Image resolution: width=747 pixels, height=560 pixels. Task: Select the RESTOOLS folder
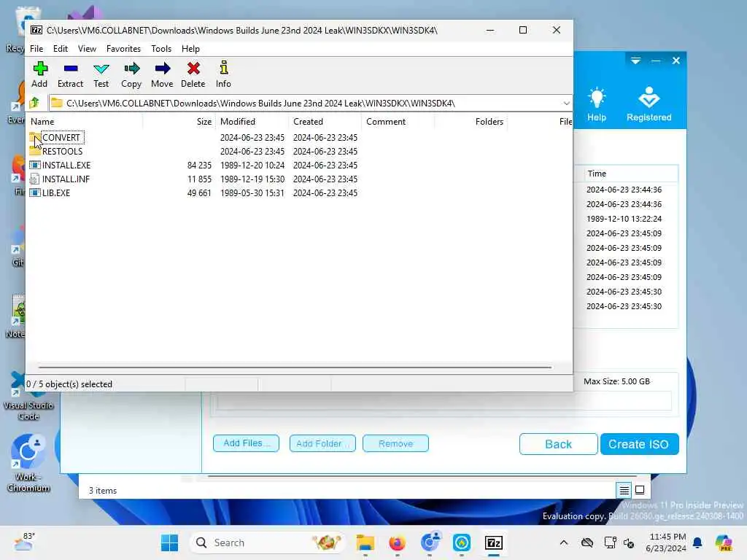pyautogui.click(x=62, y=152)
